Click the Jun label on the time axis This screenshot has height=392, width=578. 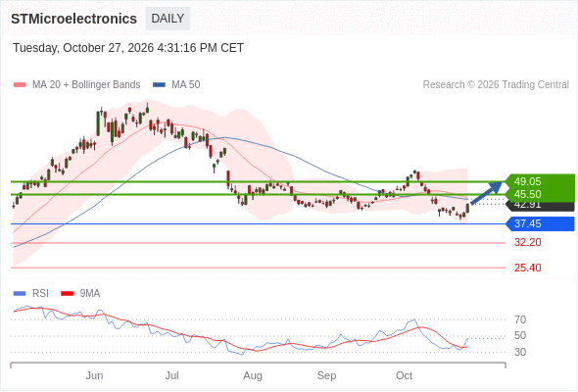[94, 375]
